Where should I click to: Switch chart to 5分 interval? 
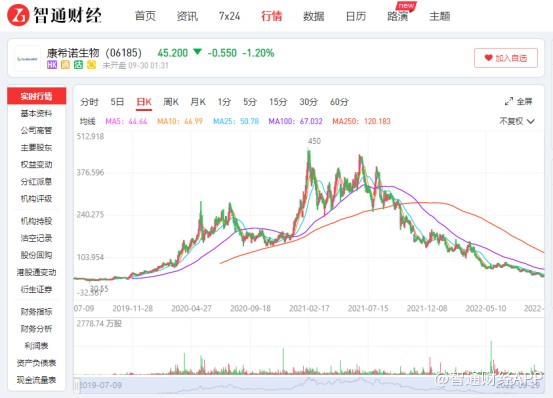point(250,102)
